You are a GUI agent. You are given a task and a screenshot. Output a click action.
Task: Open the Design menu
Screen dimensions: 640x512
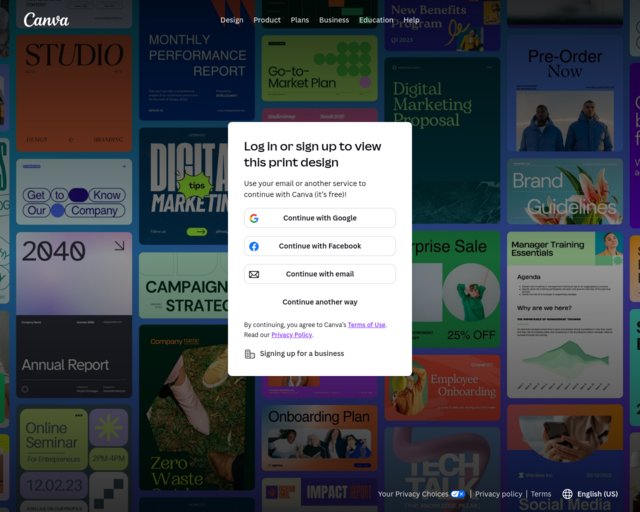coord(231,20)
